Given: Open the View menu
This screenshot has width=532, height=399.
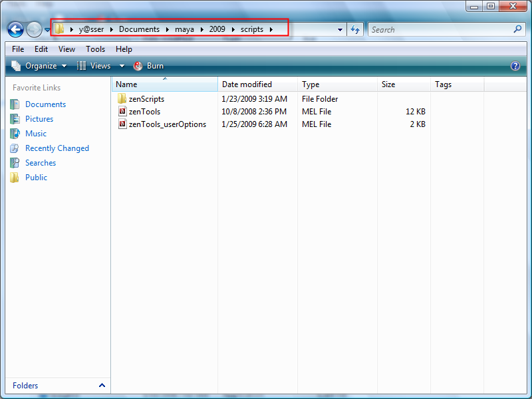Looking at the screenshot, I should 66,49.
